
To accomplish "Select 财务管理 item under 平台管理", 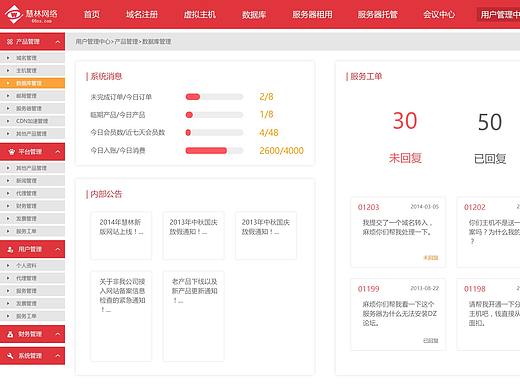I will pyautogui.click(x=32, y=206).
